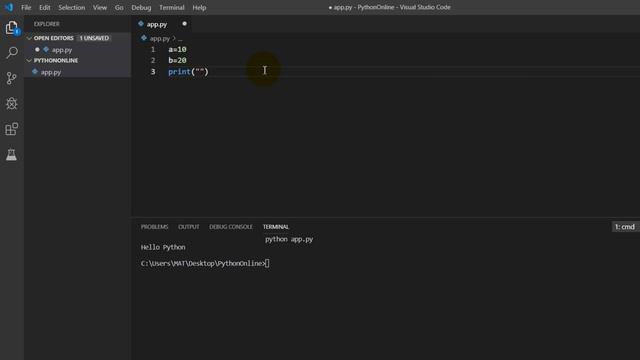Open the File menu
The image size is (640, 360).
tap(26, 7)
